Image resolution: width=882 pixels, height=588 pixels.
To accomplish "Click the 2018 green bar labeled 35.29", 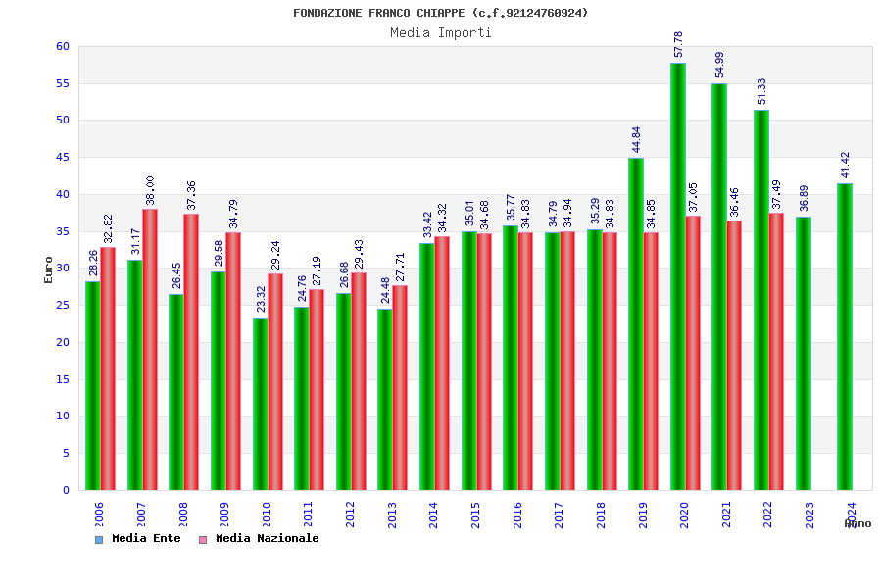I will tap(595, 360).
